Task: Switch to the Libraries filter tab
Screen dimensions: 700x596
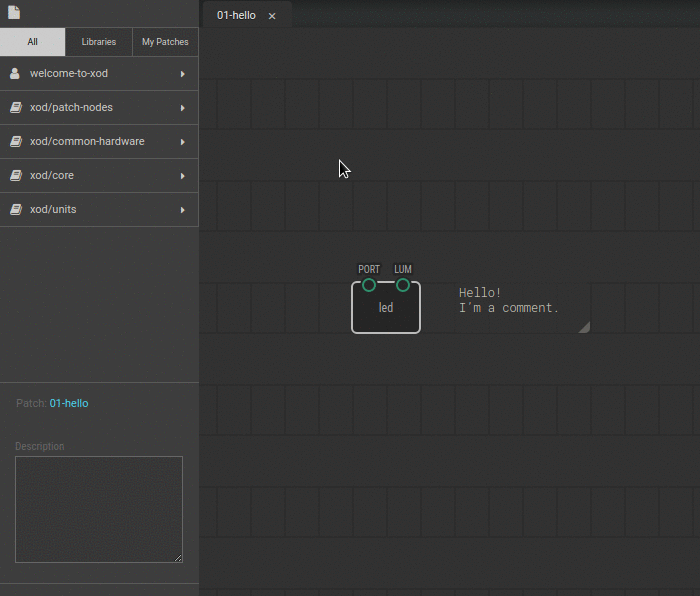Action: click(x=99, y=42)
